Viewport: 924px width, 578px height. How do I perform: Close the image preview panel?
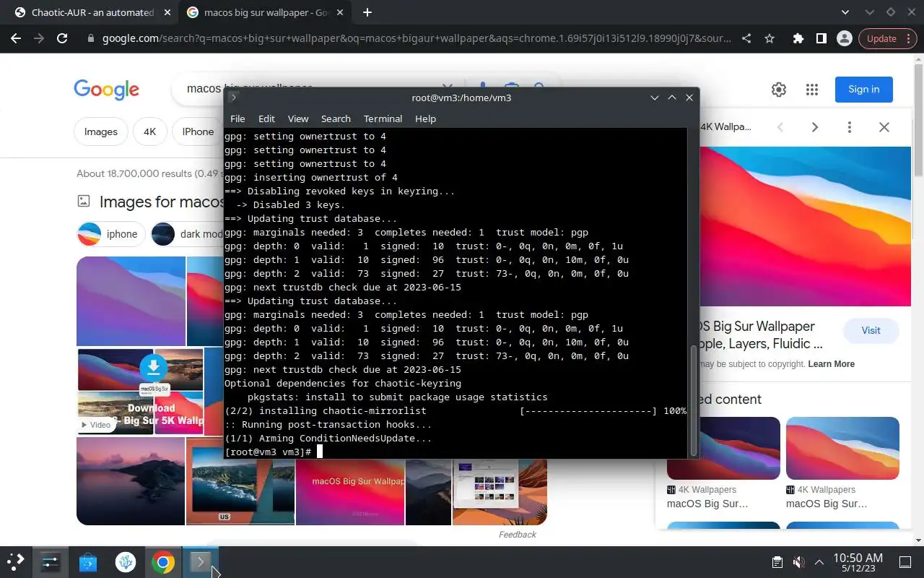coord(884,127)
